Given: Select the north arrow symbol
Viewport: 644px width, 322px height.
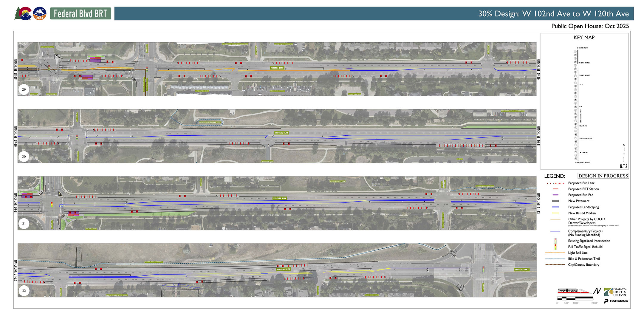Looking at the screenshot, I should tap(597, 291).
